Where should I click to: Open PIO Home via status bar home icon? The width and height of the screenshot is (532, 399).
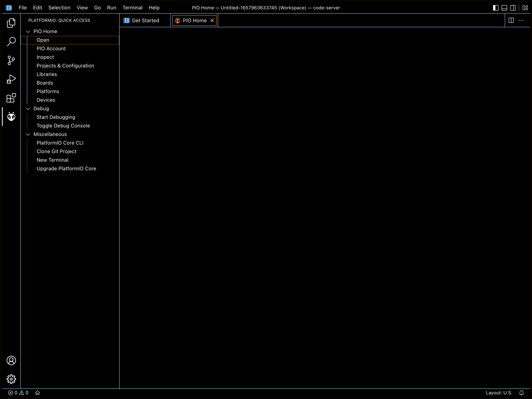(x=38, y=393)
